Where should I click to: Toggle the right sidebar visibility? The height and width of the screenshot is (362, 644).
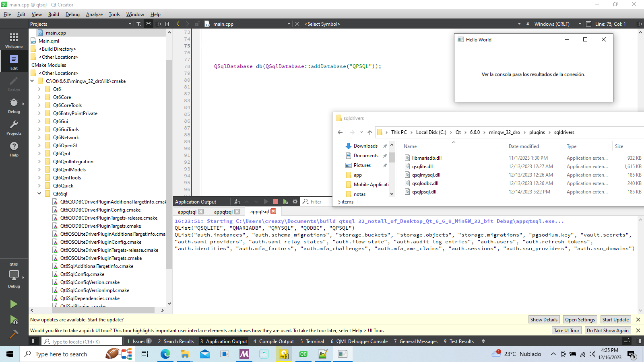point(639,341)
